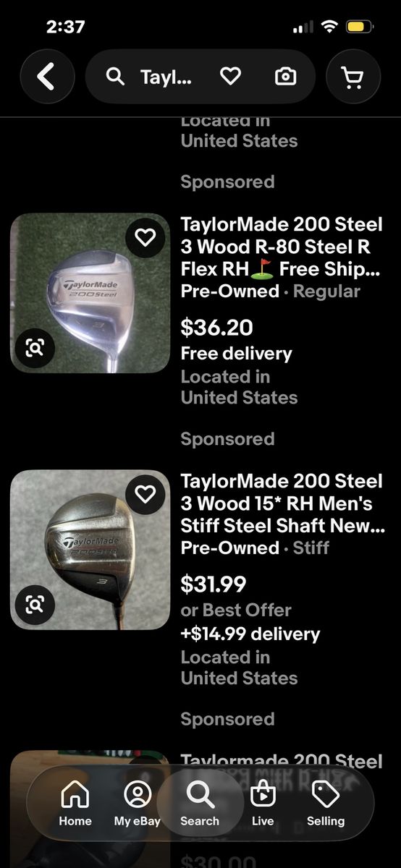This screenshot has height=868, width=401.
Task: Find similar items for dark 200 Steel club
Action: pos(35,604)
